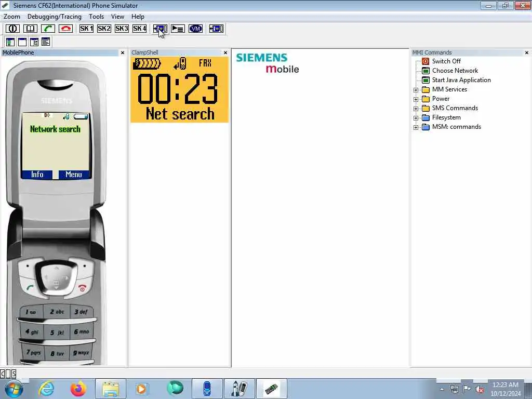Click the power on/off toolbar icon
532x399 pixels.
tap(12, 29)
